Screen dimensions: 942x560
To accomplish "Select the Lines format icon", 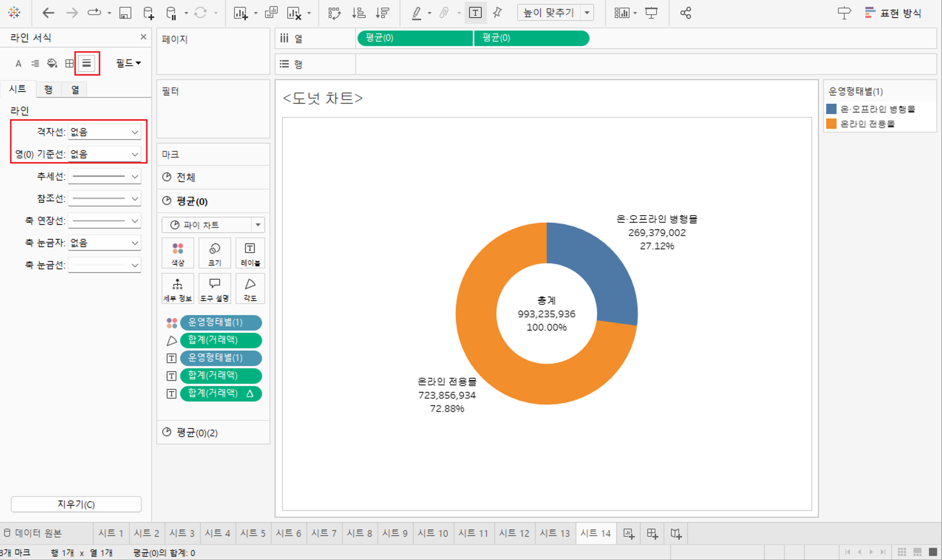I will 87,63.
